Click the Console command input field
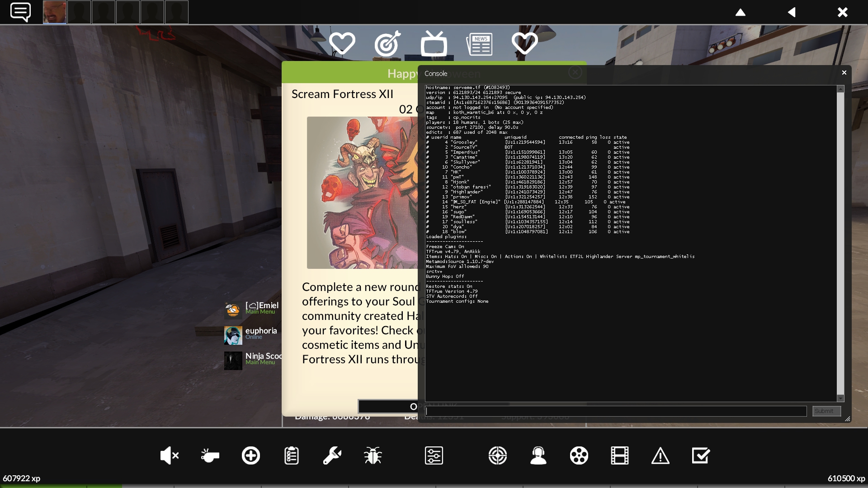868x488 pixels. point(616,411)
